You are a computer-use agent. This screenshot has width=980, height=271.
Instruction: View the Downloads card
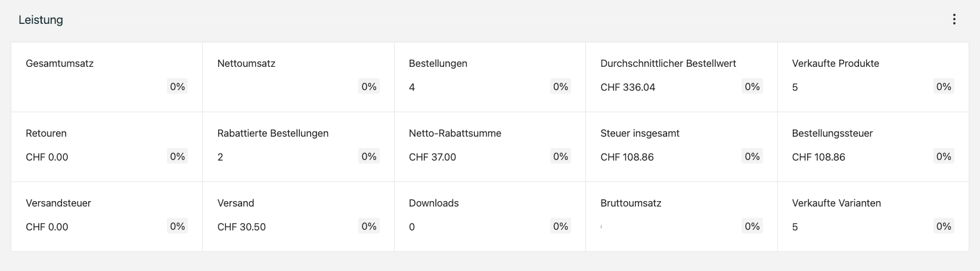(489, 216)
